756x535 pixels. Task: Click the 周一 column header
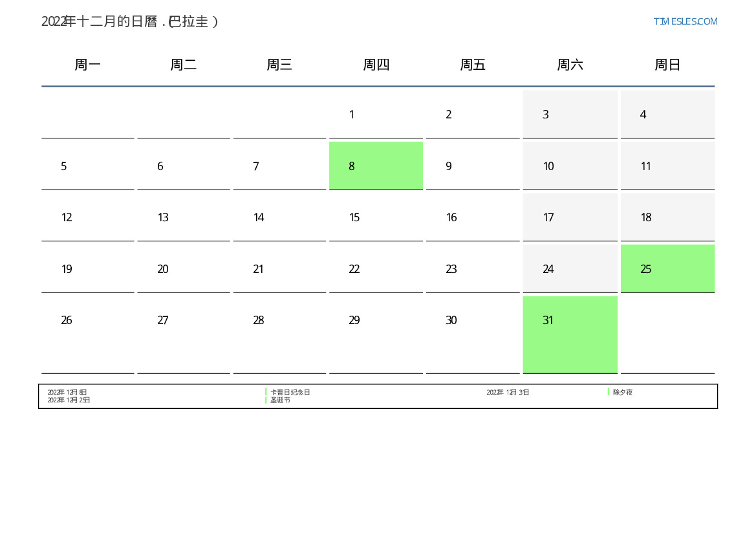(x=88, y=65)
